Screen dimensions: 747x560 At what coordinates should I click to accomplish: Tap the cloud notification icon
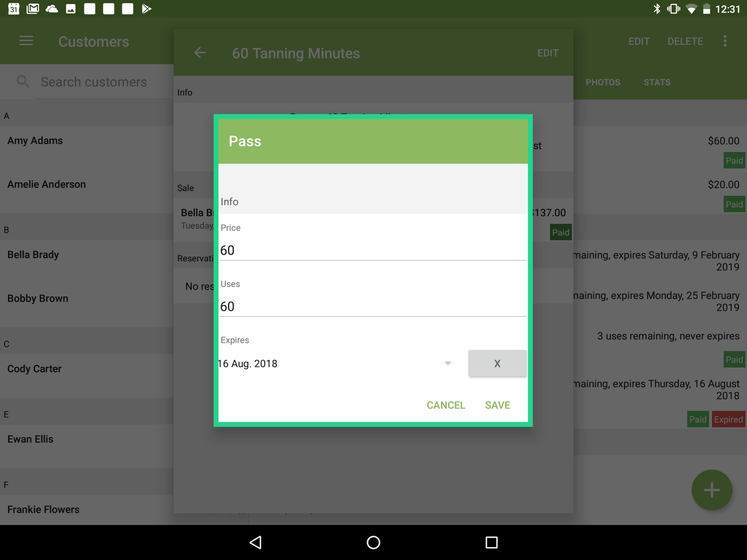pos(52,9)
